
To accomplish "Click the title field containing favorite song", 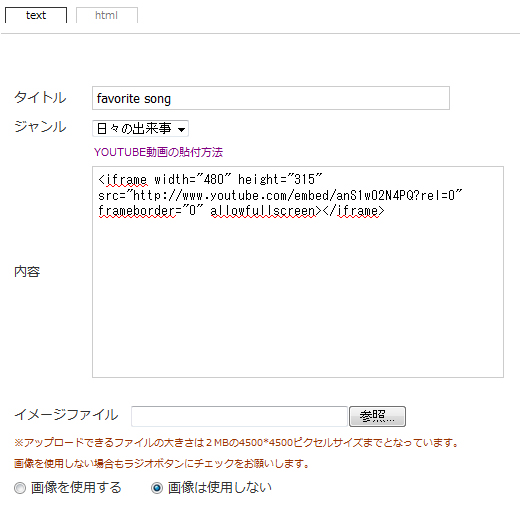I will click(271, 98).
